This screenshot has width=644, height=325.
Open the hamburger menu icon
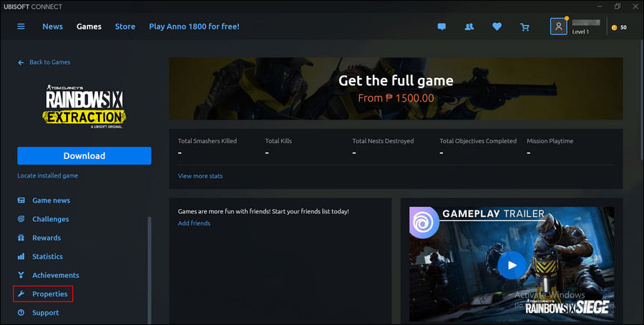(x=21, y=26)
